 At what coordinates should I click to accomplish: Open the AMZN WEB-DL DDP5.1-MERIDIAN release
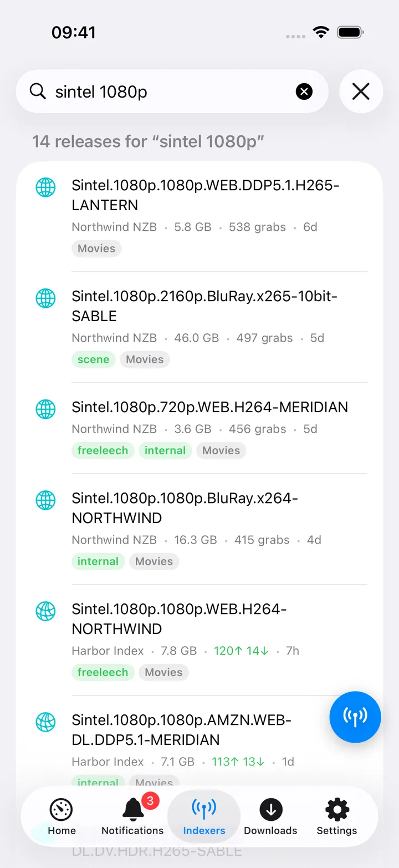[199, 743]
